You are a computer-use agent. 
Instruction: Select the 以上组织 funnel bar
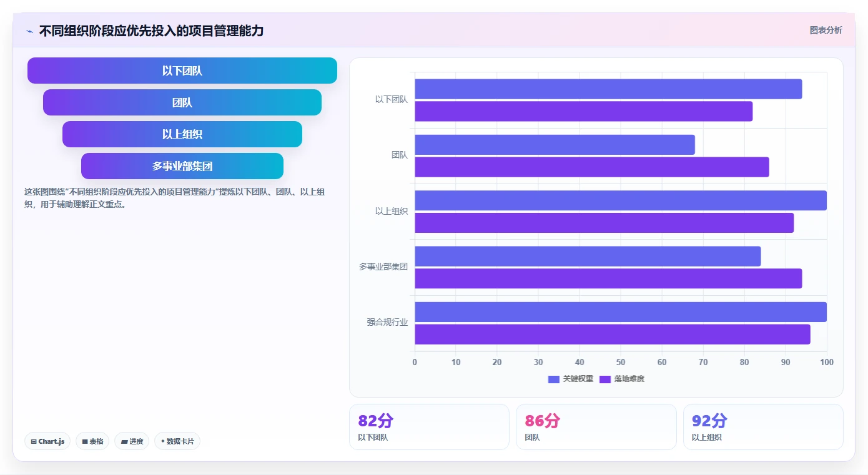click(182, 134)
